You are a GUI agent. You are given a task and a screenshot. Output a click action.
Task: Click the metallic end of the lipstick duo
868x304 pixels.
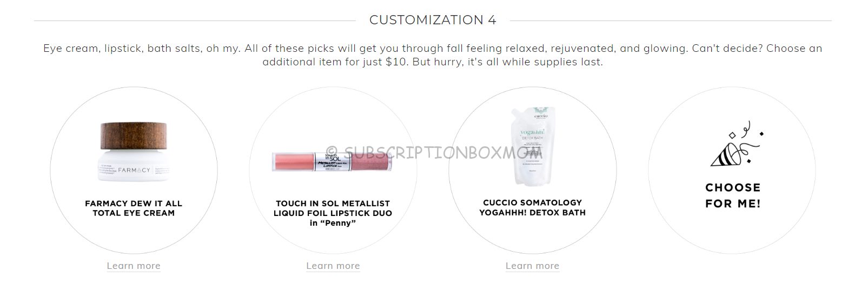click(x=371, y=161)
